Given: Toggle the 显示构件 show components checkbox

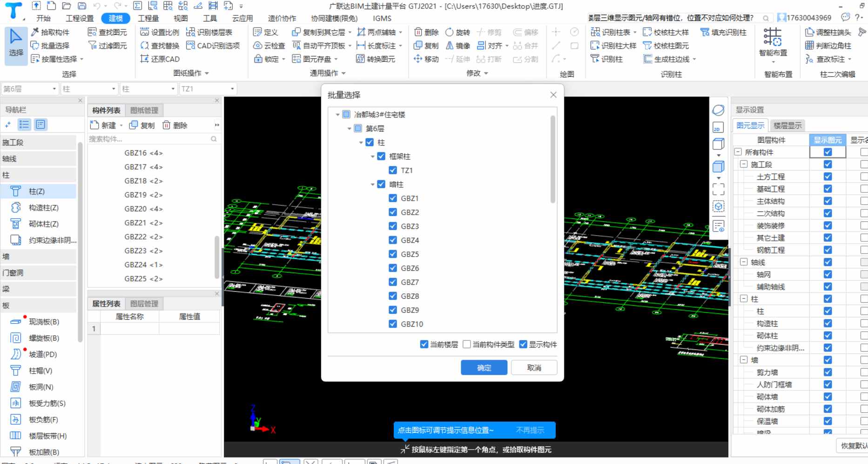Looking at the screenshot, I should pyautogui.click(x=523, y=344).
